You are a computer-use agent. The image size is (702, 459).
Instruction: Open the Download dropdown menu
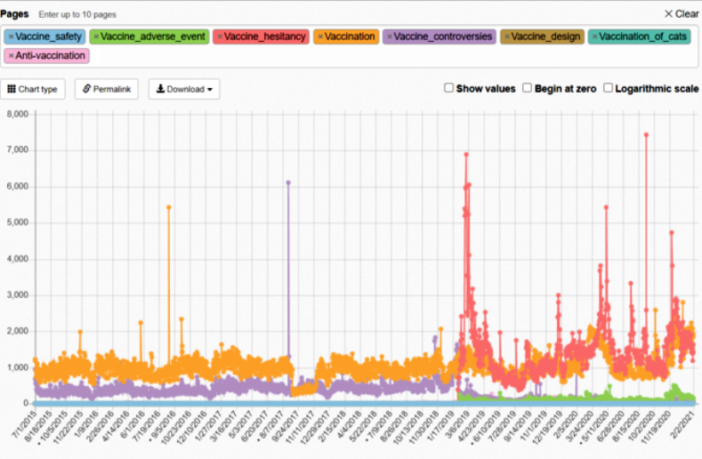point(184,89)
